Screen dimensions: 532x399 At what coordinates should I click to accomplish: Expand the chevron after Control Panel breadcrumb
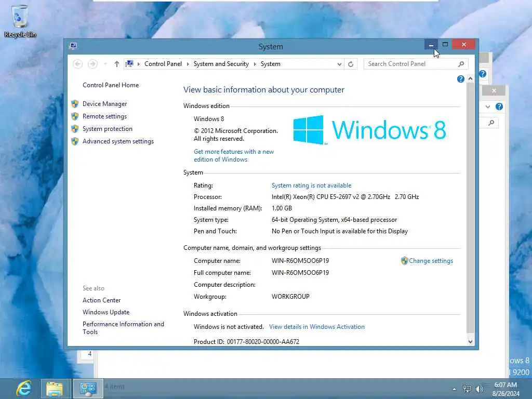pos(188,64)
